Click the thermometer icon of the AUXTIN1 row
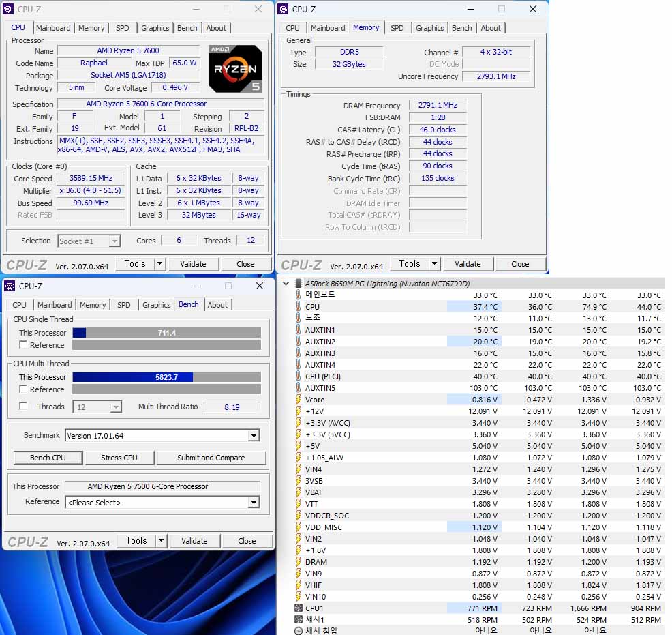Screen dimensions: 672x635 click(298, 329)
